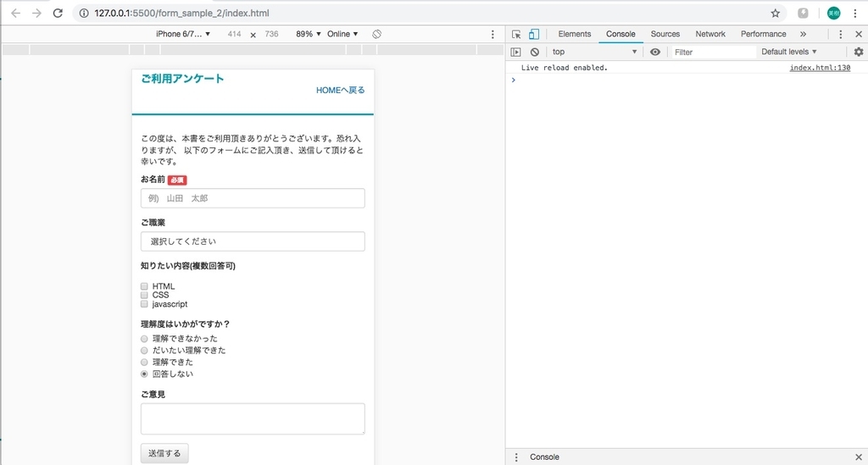The image size is (868, 465).
Task: Select the だいたい理解できた radio button
Action: coord(144,351)
